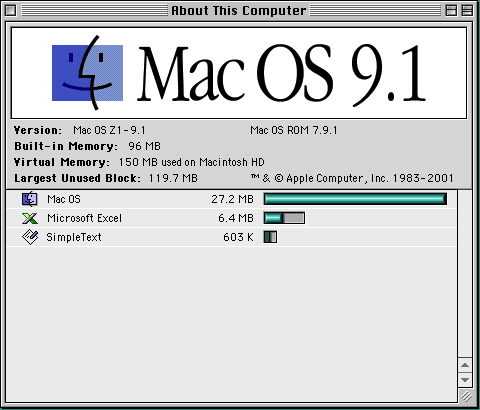Click the "About This Computer" window title

tap(239, 11)
